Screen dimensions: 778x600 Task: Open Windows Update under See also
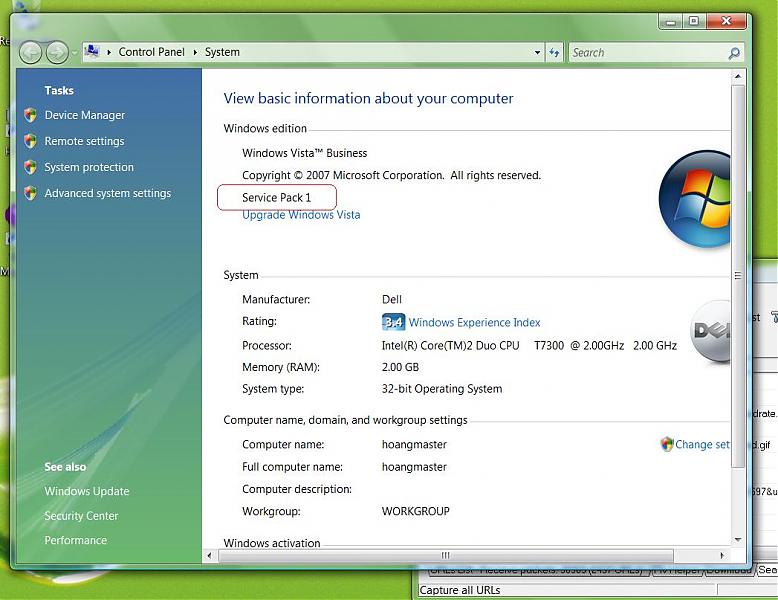point(87,491)
